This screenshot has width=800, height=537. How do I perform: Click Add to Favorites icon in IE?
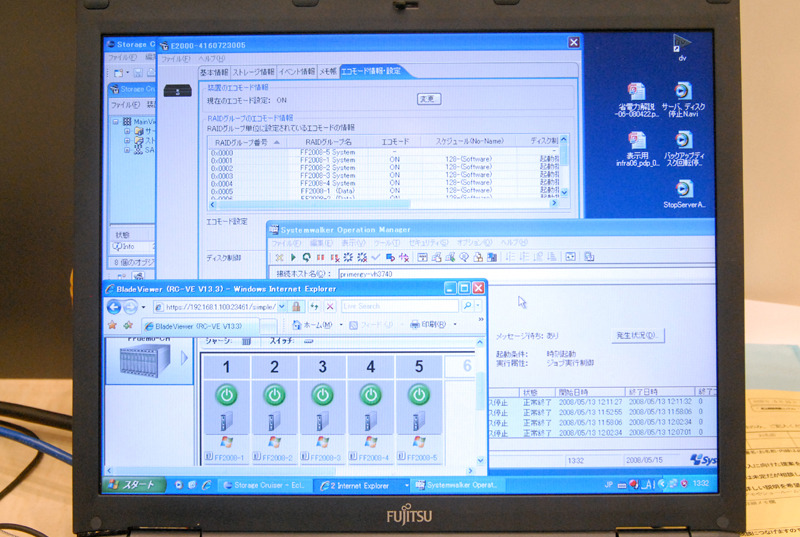point(128,325)
